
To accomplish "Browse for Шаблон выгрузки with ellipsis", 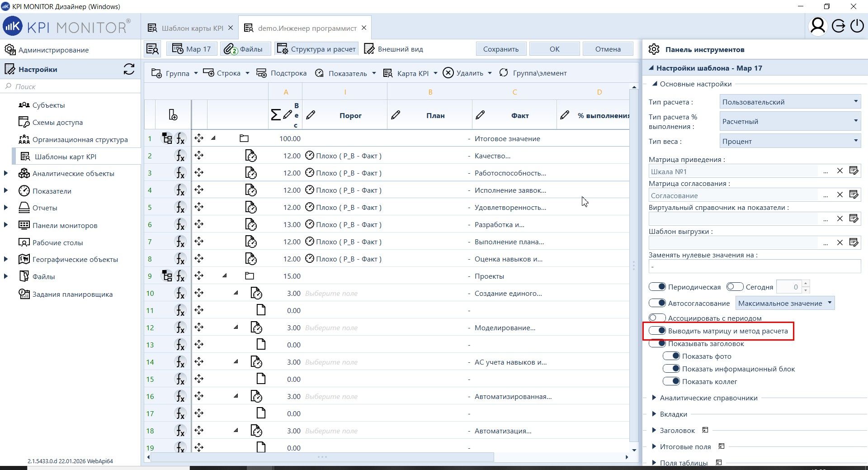I will [826, 243].
